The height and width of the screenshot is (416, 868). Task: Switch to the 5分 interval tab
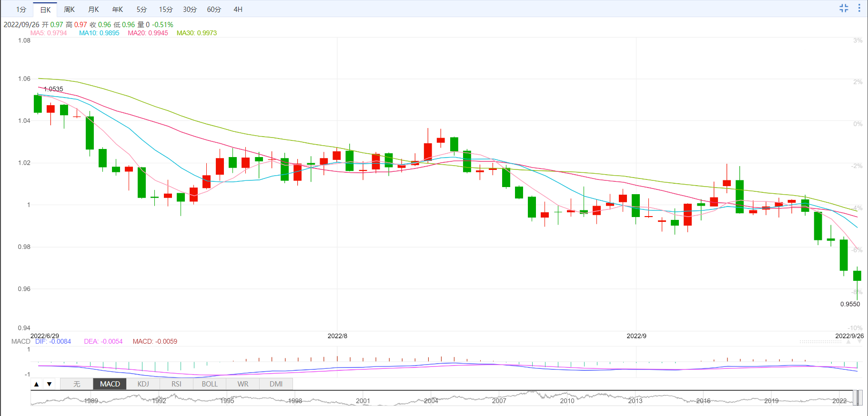coord(141,10)
